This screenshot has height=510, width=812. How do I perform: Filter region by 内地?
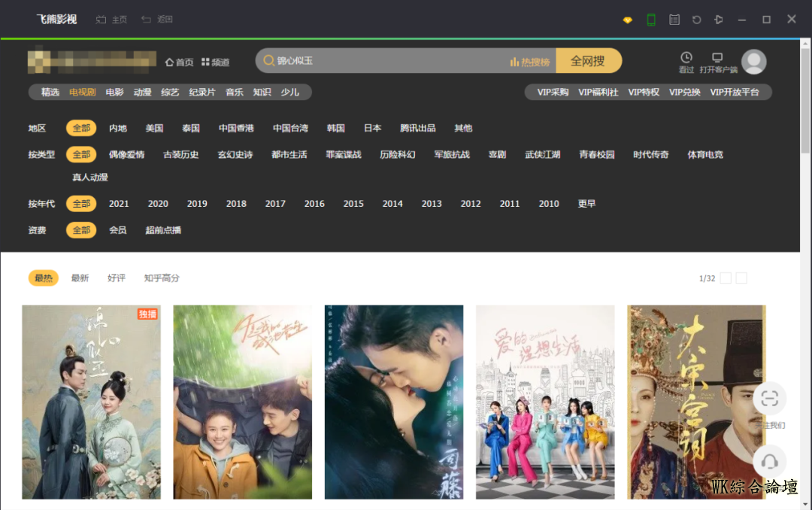[x=118, y=128]
